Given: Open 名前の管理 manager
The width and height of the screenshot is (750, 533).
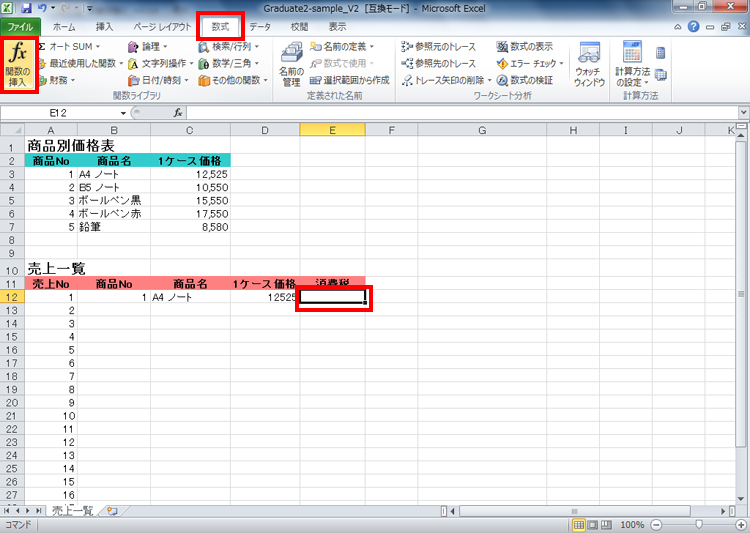Looking at the screenshot, I should [291, 65].
